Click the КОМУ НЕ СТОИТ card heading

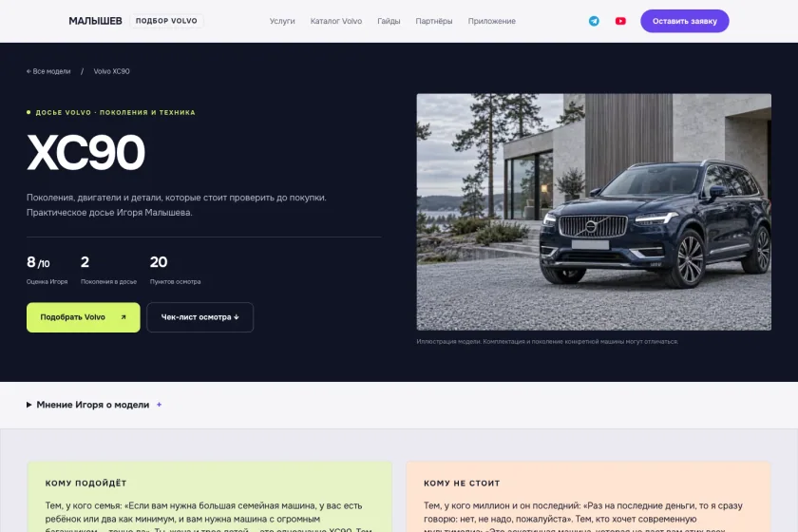(x=462, y=484)
